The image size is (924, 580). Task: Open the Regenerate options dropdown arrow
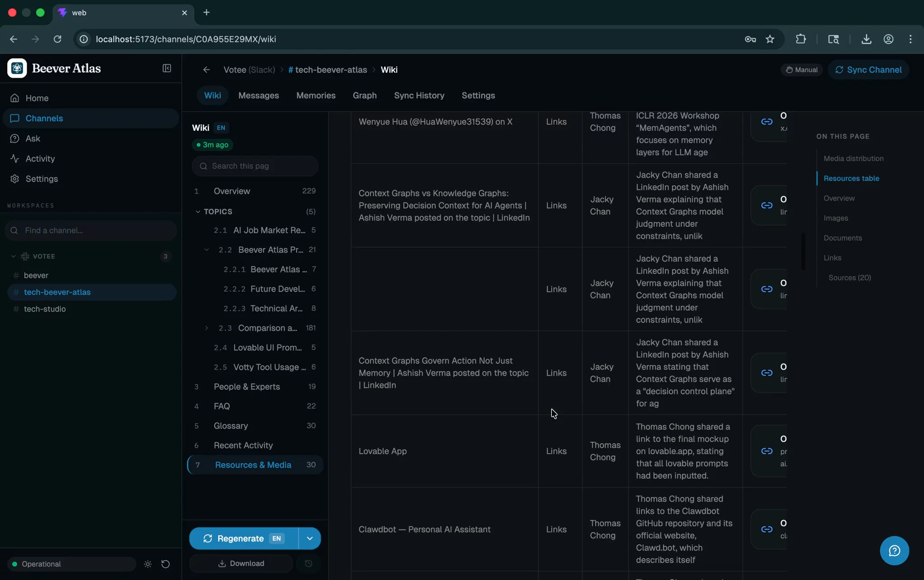[310, 539]
